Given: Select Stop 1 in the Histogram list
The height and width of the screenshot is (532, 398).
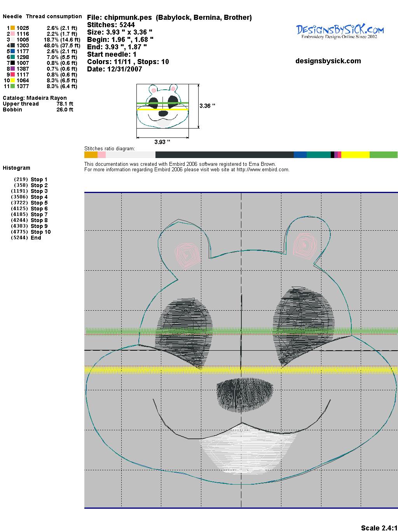Looking at the screenshot, I should [39, 179].
